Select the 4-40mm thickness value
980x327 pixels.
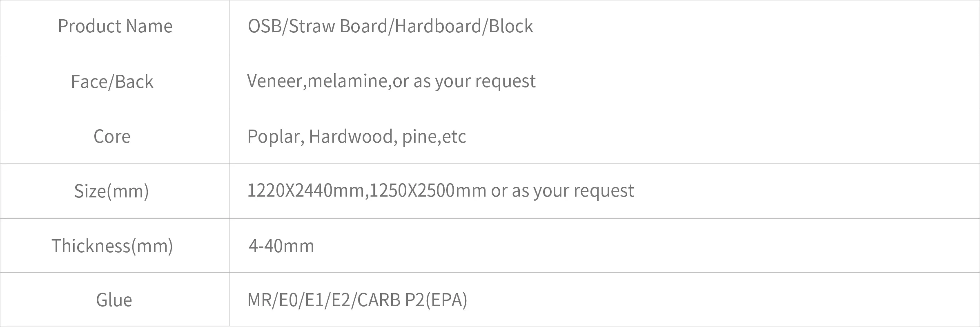pos(281,246)
